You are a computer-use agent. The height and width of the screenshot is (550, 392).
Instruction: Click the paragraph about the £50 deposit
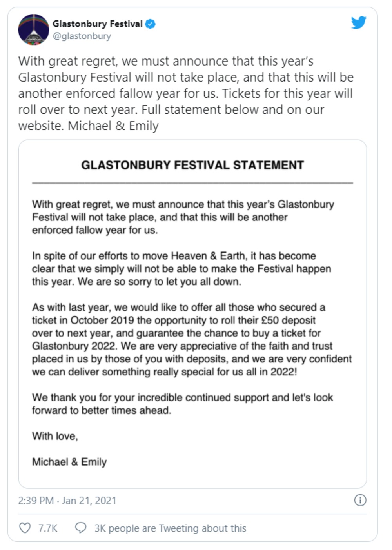(x=192, y=339)
